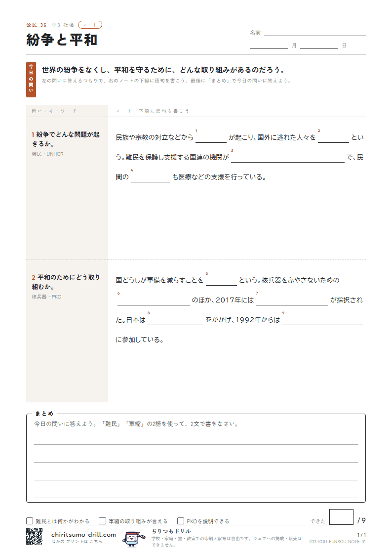
Task: Click the Chiritsumo mascot character icon
Action: tap(134, 539)
